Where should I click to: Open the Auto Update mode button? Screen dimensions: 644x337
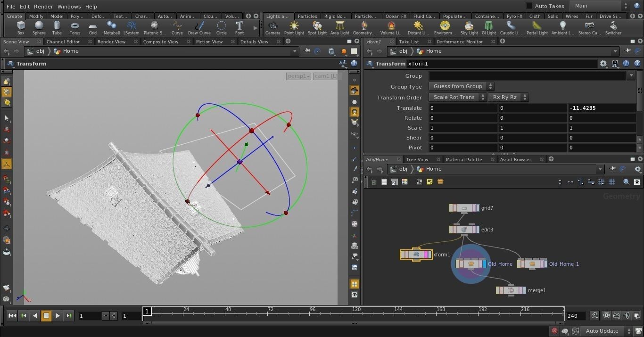tap(602, 331)
